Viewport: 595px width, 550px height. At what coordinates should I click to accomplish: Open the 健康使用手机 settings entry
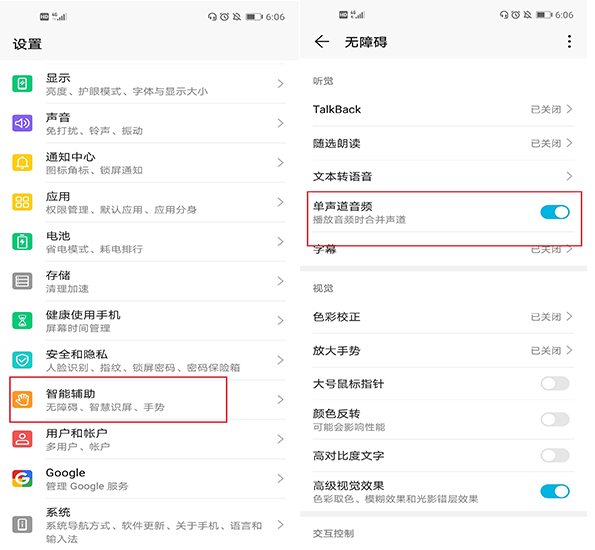pos(149,321)
